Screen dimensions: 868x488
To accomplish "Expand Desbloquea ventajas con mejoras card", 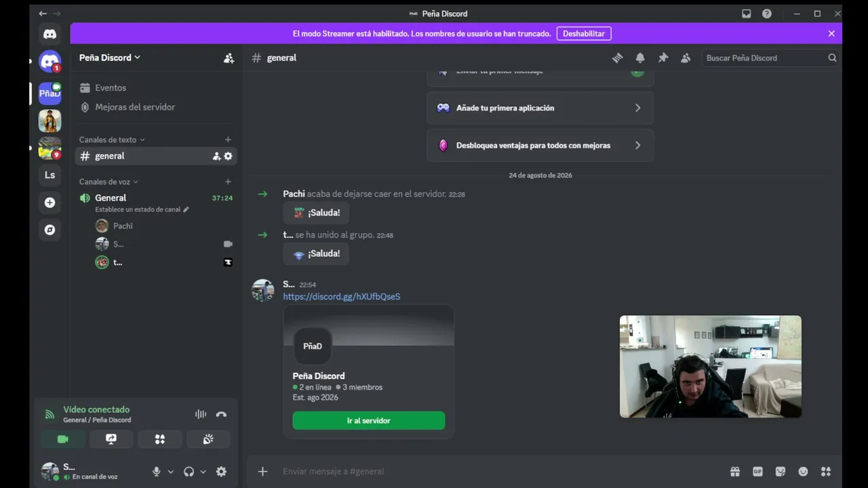I will pyautogui.click(x=540, y=145).
